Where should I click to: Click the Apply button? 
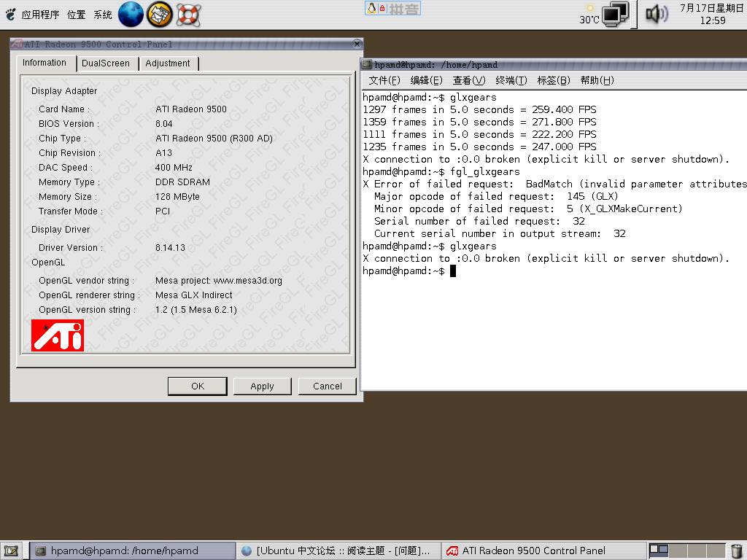pos(262,386)
